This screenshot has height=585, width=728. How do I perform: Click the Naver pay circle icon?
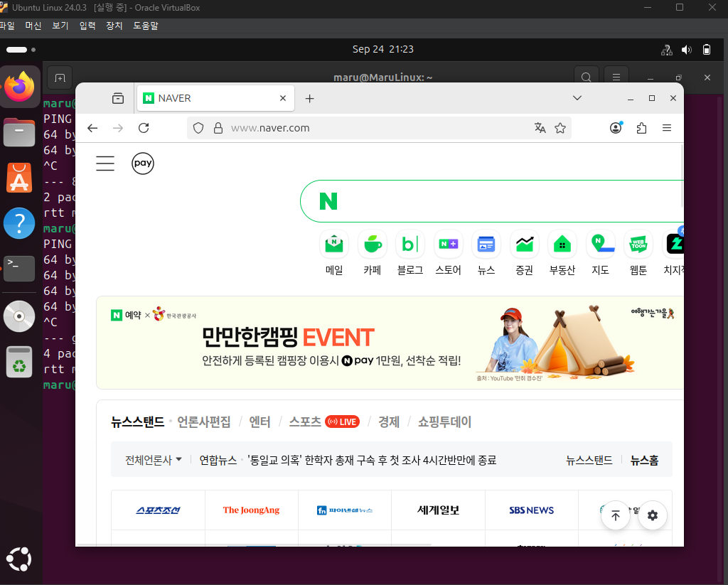coord(142,163)
